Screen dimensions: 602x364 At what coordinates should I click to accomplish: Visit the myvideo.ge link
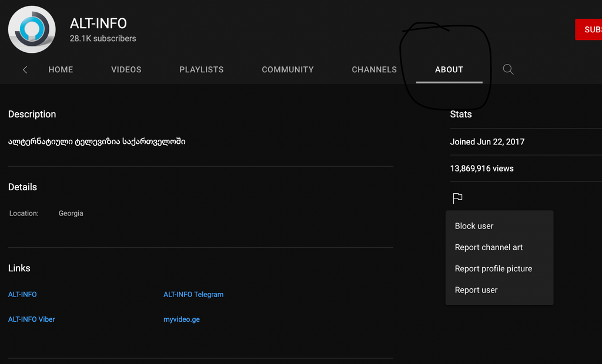(182, 319)
